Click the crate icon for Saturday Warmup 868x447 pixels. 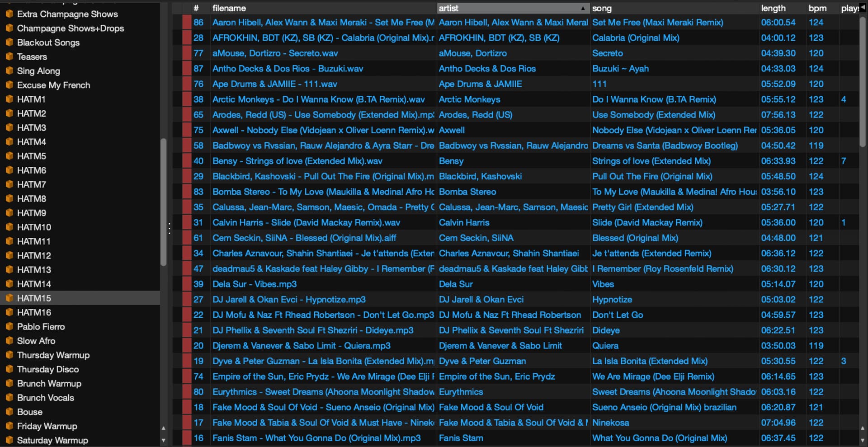tap(9, 440)
